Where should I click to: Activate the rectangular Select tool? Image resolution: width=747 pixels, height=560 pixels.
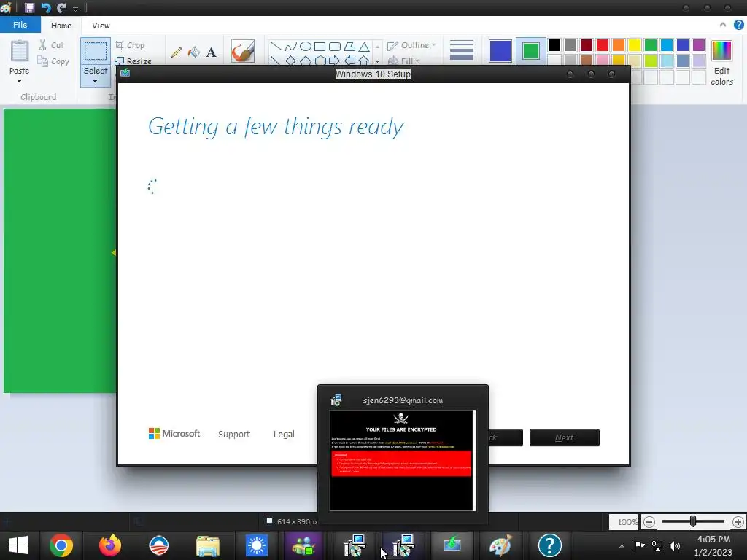[x=96, y=51]
